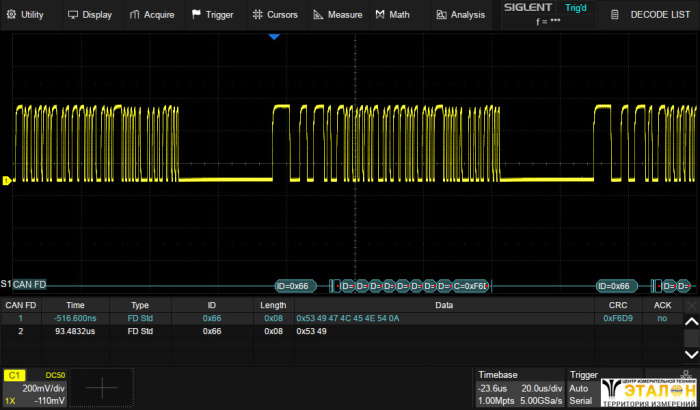Image resolution: width=700 pixels, height=410 pixels.
Task: Open the Timebase settings box
Action: pyautogui.click(x=518, y=387)
